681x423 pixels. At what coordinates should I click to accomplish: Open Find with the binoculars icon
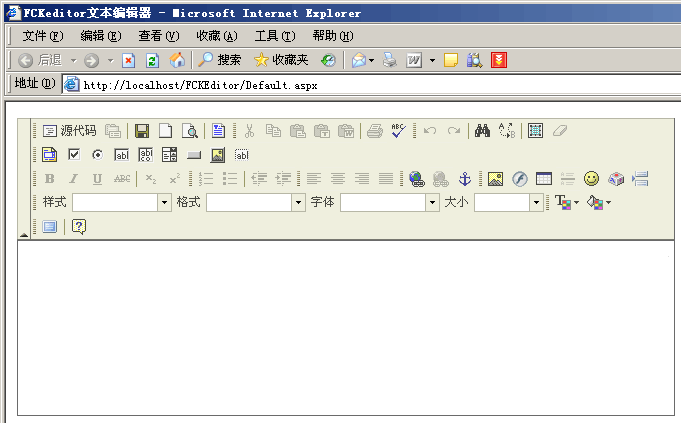pyautogui.click(x=482, y=131)
